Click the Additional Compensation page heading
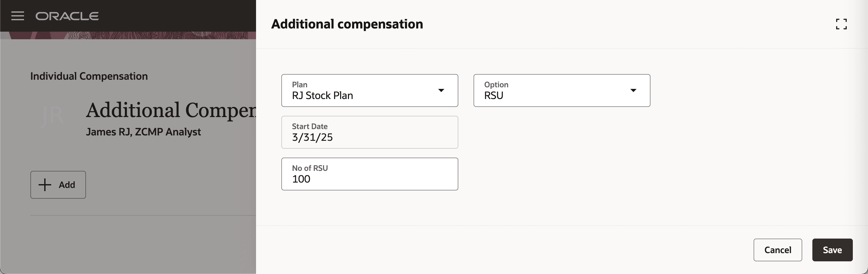The height and width of the screenshot is (274, 868). (x=172, y=110)
